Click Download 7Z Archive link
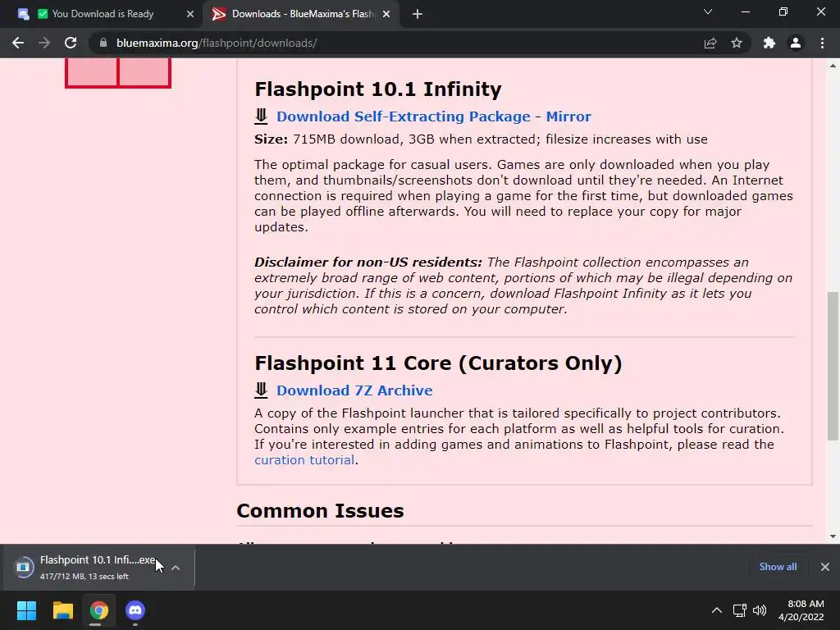 click(354, 390)
